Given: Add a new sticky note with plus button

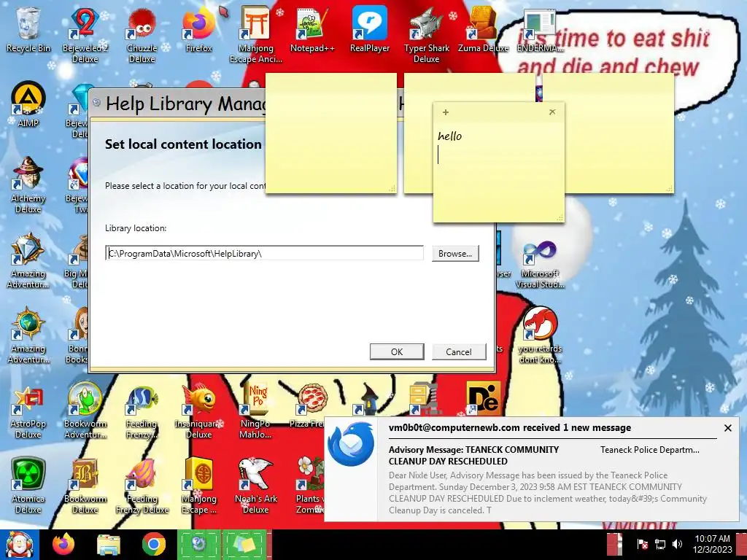Looking at the screenshot, I should pyautogui.click(x=446, y=112).
